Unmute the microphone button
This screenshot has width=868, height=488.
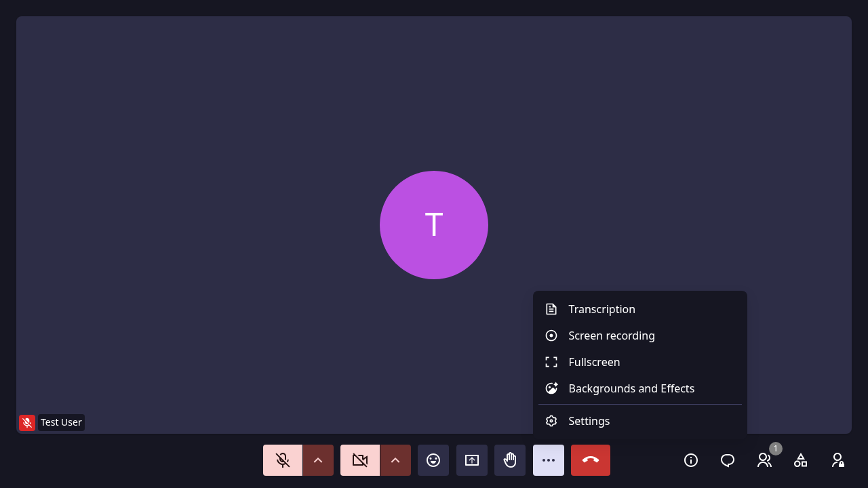point(283,460)
